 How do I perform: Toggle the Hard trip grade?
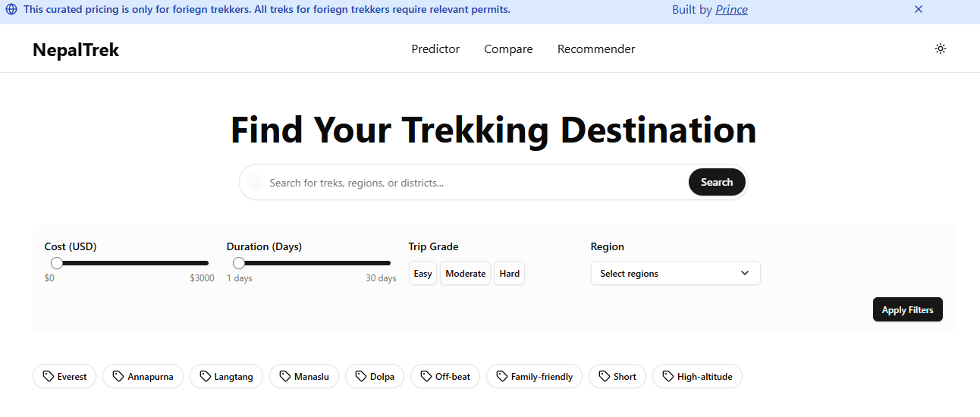pos(509,274)
